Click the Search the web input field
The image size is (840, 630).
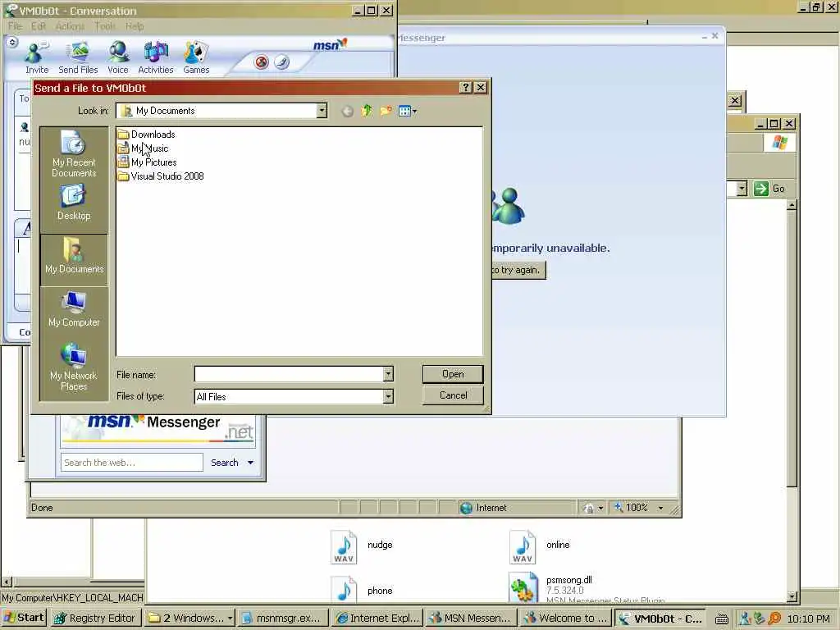(x=132, y=463)
